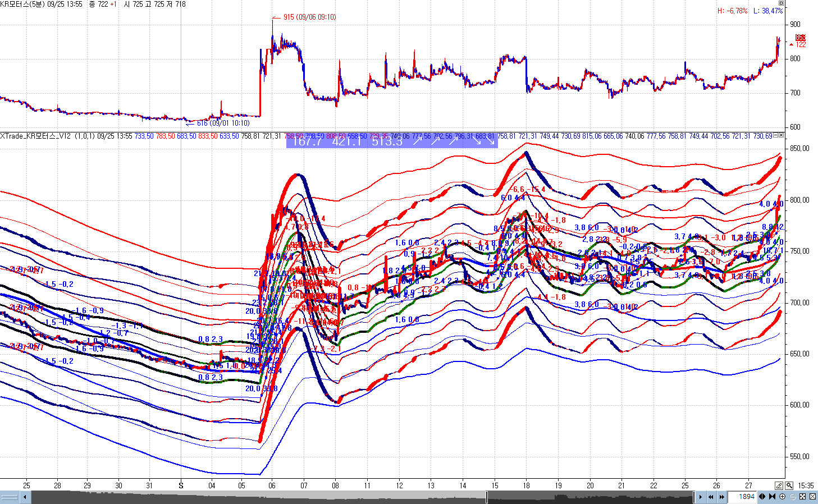The width and height of the screenshot is (818, 504).
Task: Click the double-line handle at bottom left
Action: click(x=10, y=497)
